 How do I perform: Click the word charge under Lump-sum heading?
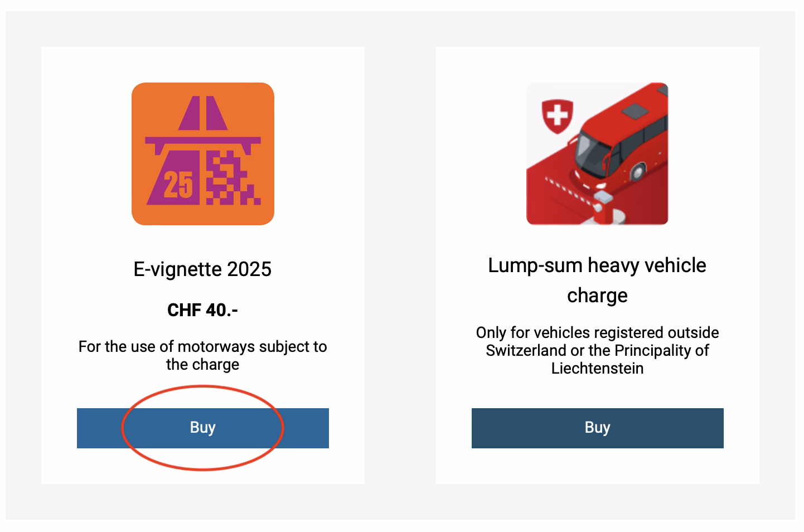pyautogui.click(x=597, y=296)
